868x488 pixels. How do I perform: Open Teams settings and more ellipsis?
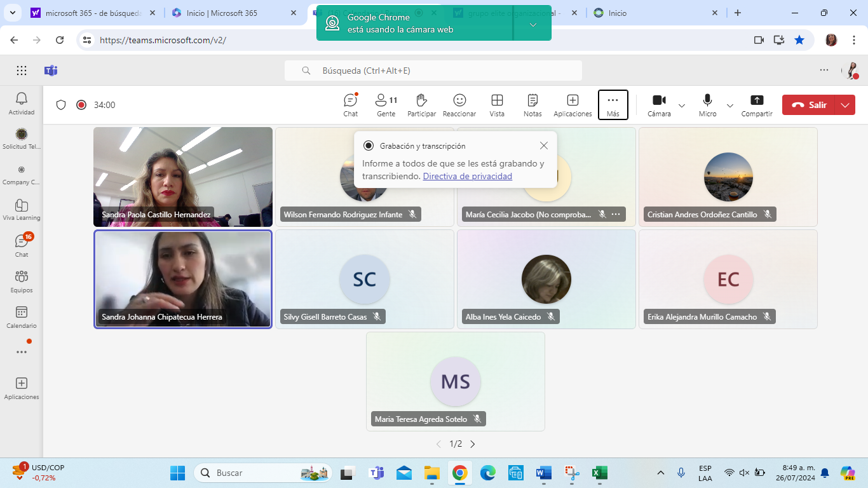pyautogui.click(x=824, y=71)
